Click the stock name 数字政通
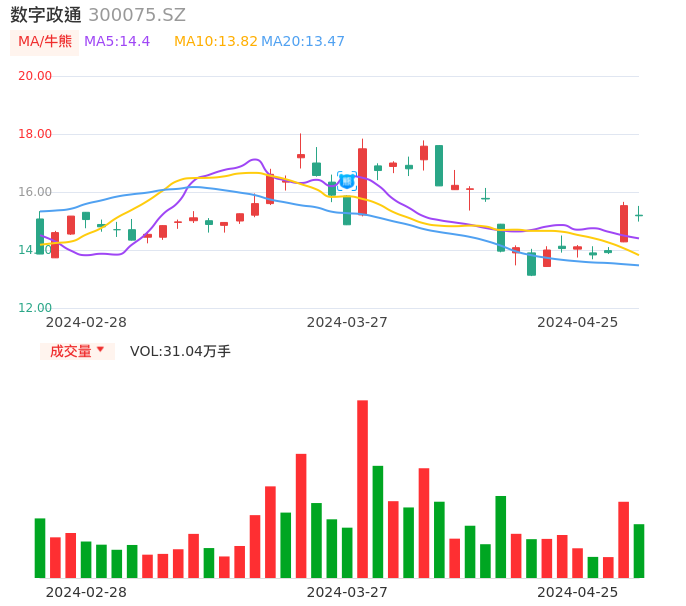This screenshot has width=686, height=606. (x=46, y=15)
